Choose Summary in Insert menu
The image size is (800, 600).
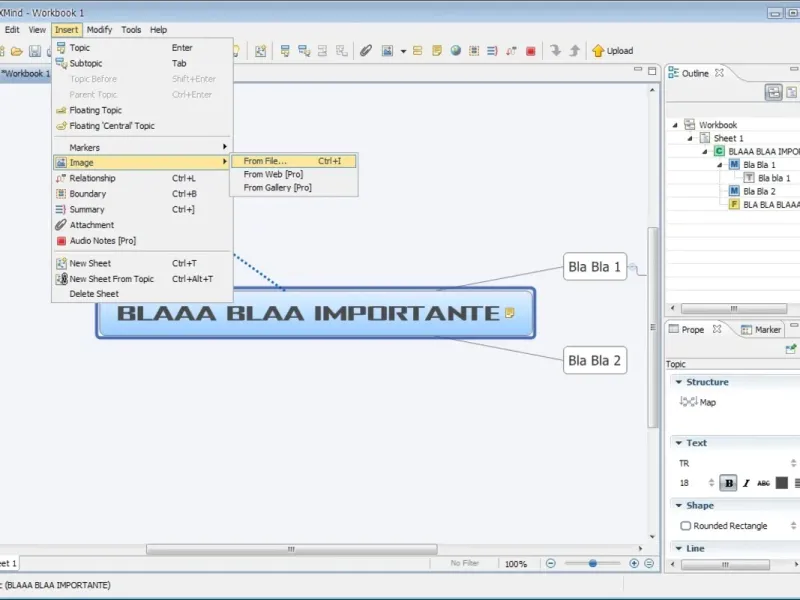[x=142, y=209]
